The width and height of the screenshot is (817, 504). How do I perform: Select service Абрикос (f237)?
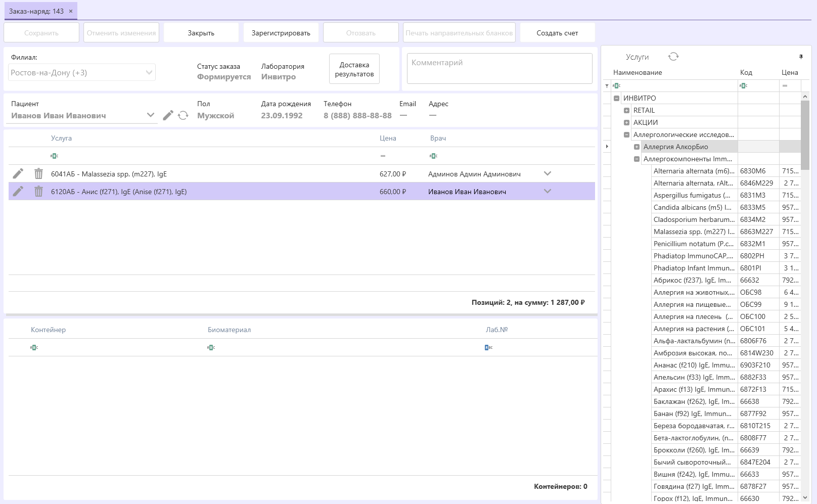(694, 280)
